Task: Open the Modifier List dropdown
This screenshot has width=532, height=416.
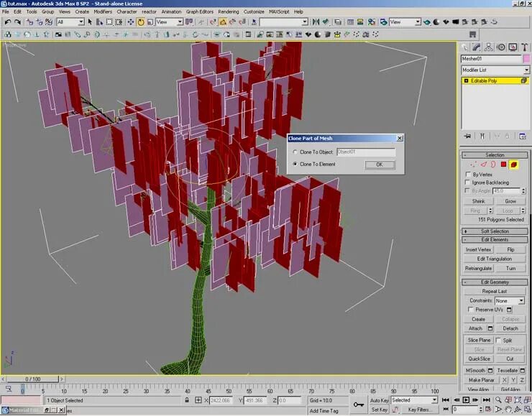Action: (495, 70)
